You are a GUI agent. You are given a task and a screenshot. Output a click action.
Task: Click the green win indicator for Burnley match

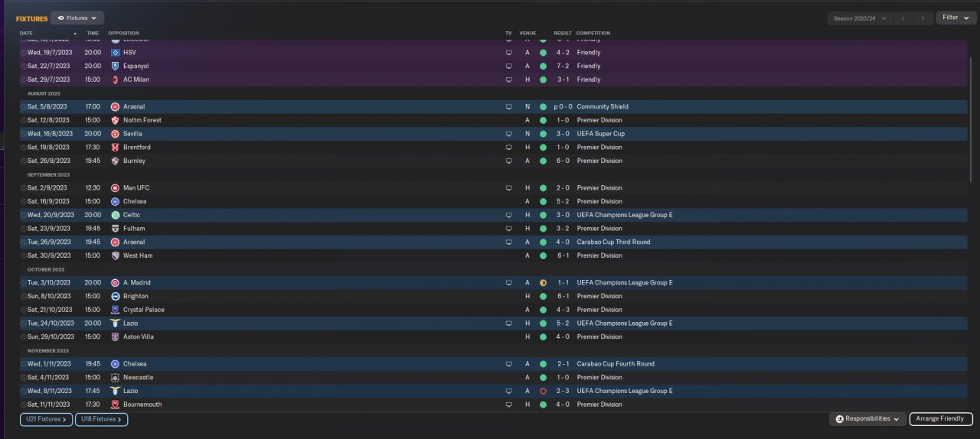[x=543, y=161]
